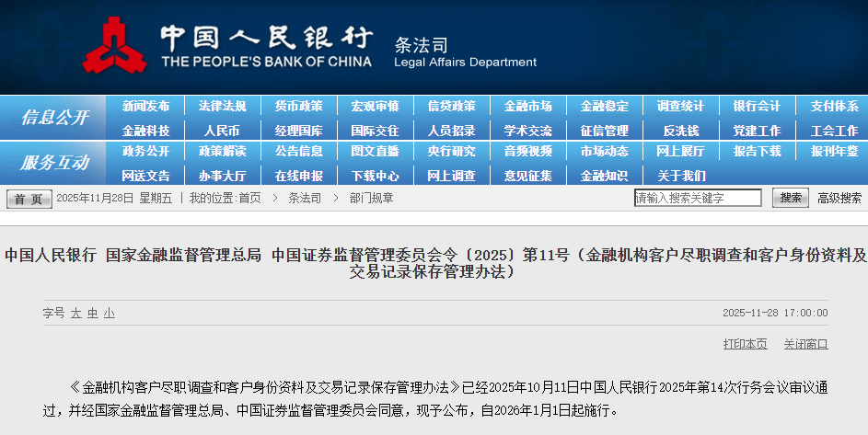Open 调查统计 menu item

[680, 107]
